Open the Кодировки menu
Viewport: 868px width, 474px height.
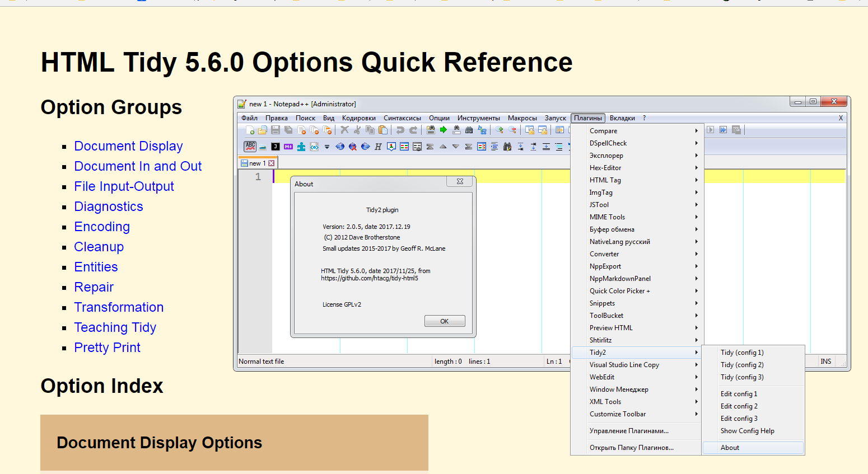(359, 118)
